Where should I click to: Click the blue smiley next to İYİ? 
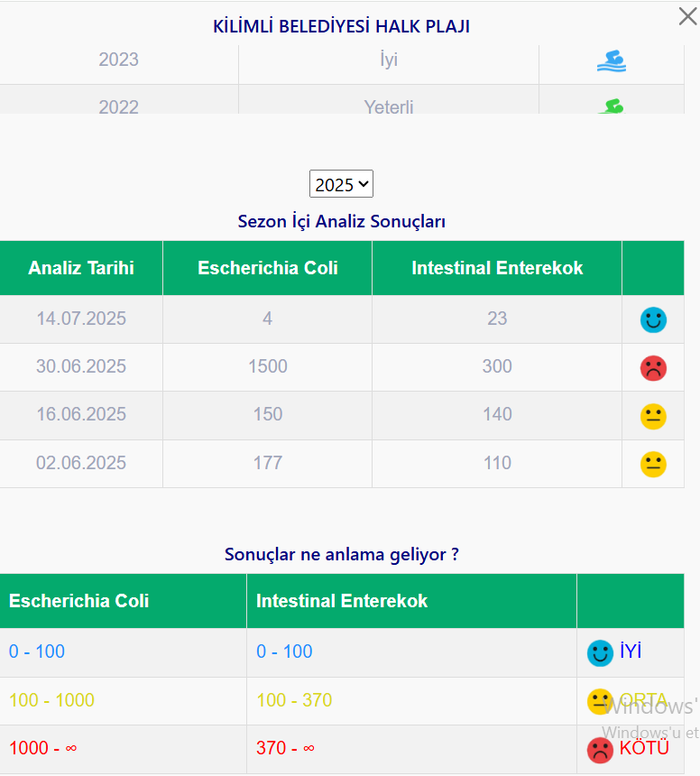600,653
